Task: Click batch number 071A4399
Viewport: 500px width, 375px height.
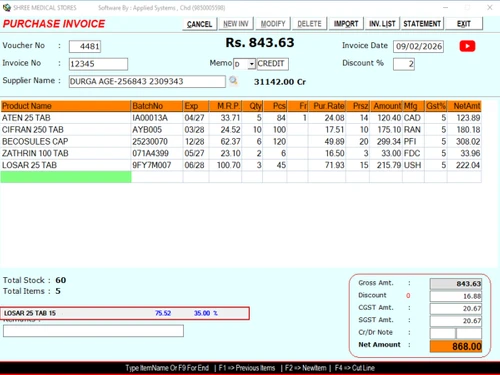Action: [x=150, y=153]
